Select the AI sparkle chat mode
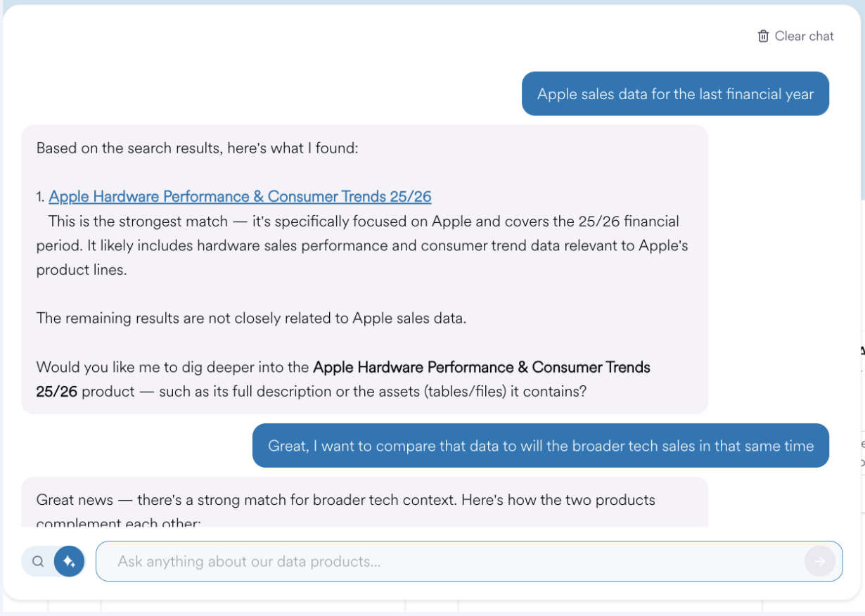 [69, 561]
